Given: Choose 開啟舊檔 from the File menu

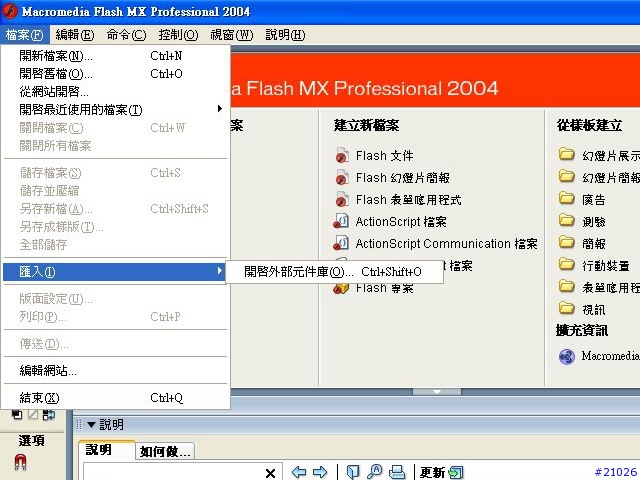Looking at the screenshot, I should coord(115,73).
